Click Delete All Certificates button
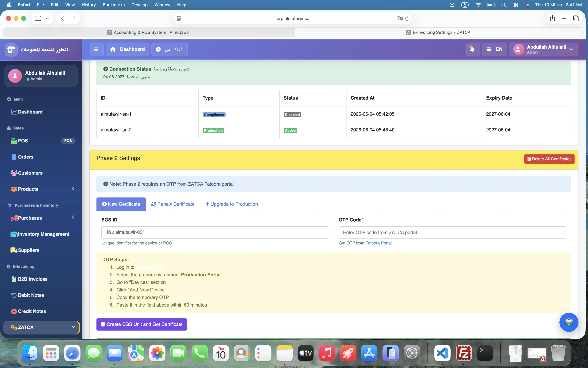Screen dimensions: 588x368 (549, 159)
